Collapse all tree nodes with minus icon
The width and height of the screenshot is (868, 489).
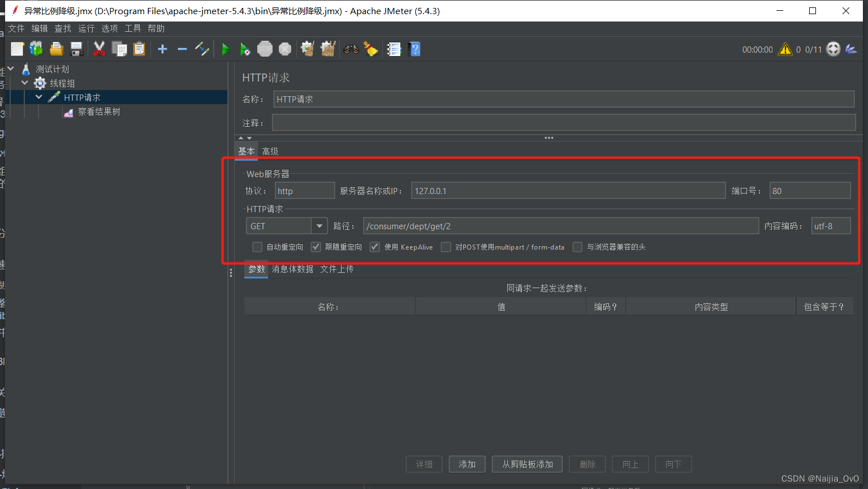pos(182,49)
